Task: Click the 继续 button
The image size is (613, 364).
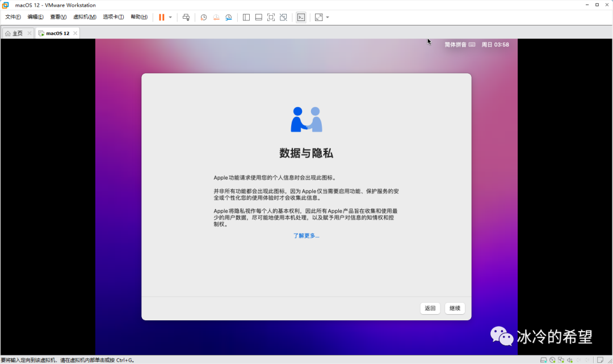Action: (x=455, y=308)
